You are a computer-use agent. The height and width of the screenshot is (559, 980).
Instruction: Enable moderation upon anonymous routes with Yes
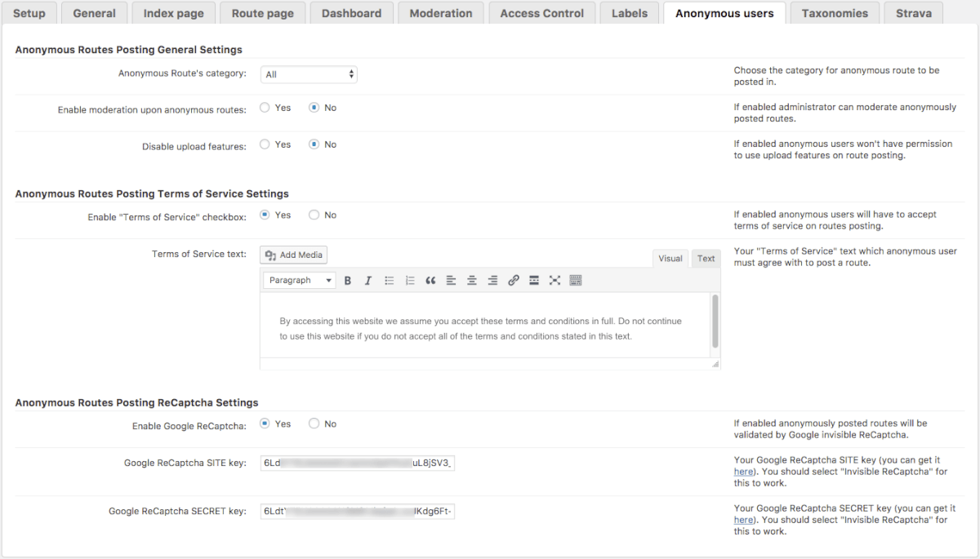tap(265, 108)
